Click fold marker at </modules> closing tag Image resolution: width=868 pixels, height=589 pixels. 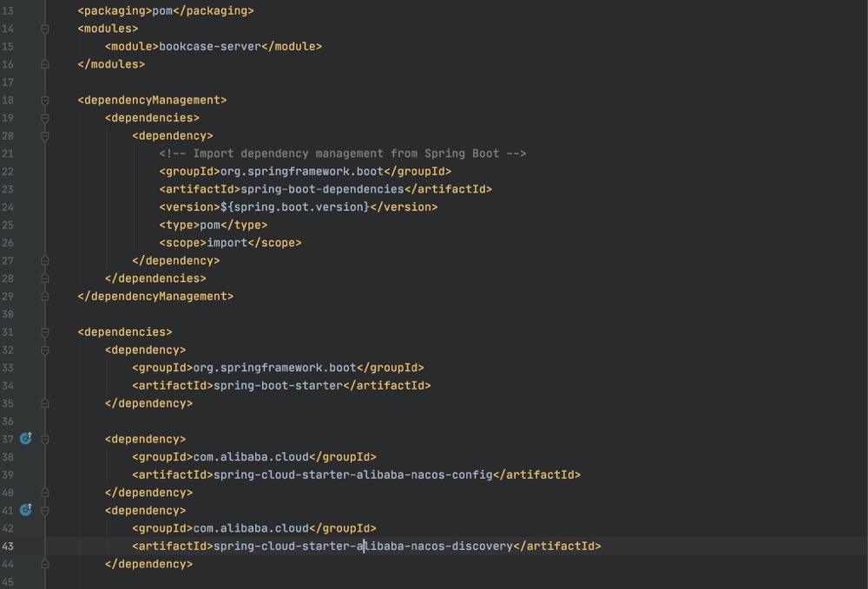pyautogui.click(x=45, y=64)
